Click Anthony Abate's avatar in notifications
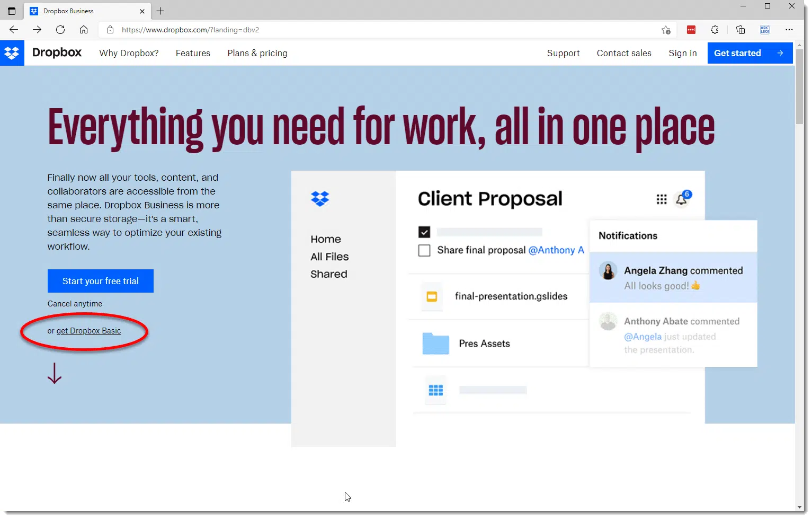This screenshot has width=812, height=519. [608, 321]
